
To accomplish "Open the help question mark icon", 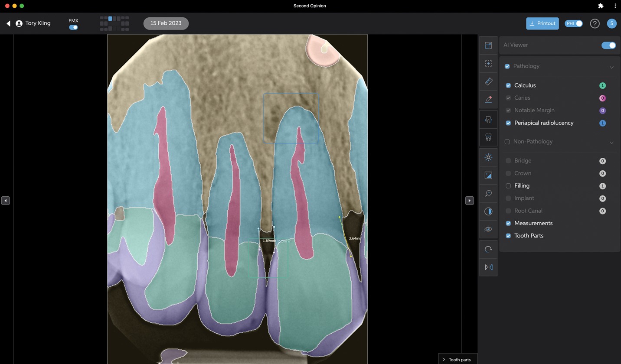I will [x=595, y=23].
